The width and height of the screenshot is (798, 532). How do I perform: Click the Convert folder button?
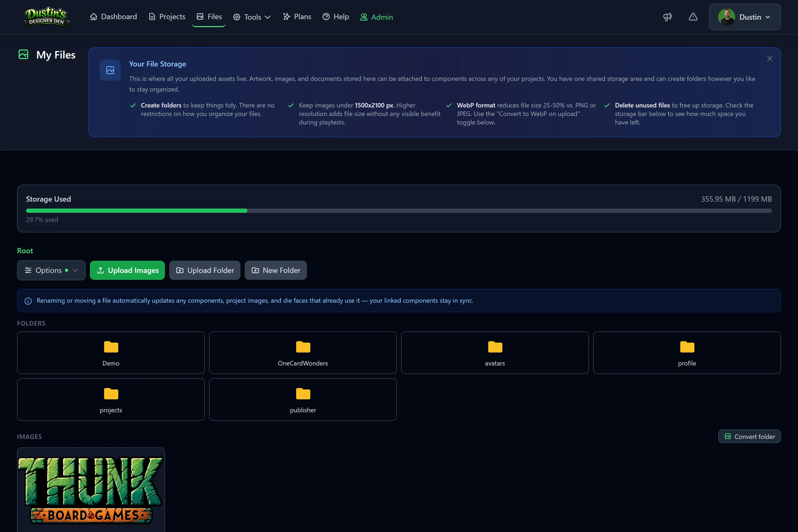tap(749, 436)
